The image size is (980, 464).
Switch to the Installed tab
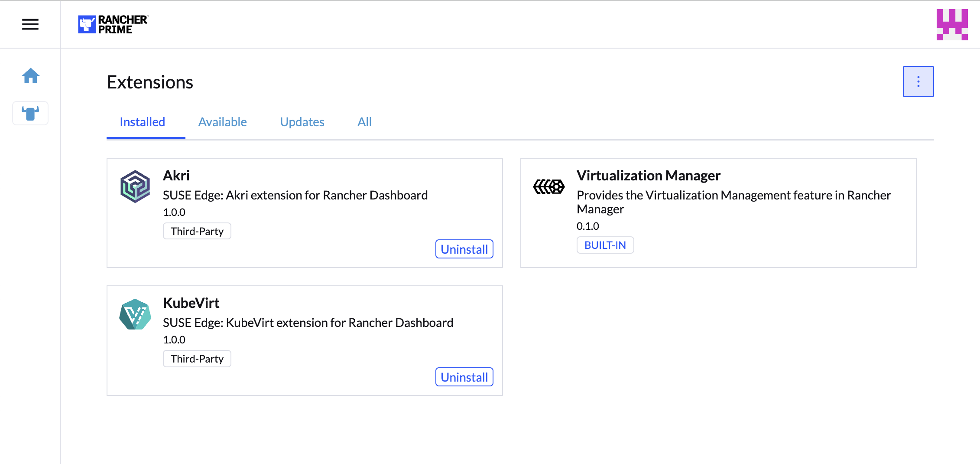coord(142,122)
